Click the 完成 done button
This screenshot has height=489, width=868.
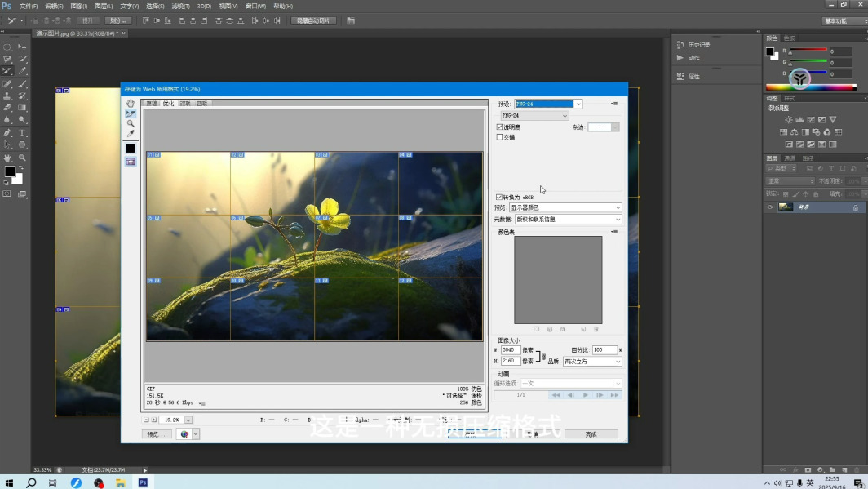click(591, 434)
